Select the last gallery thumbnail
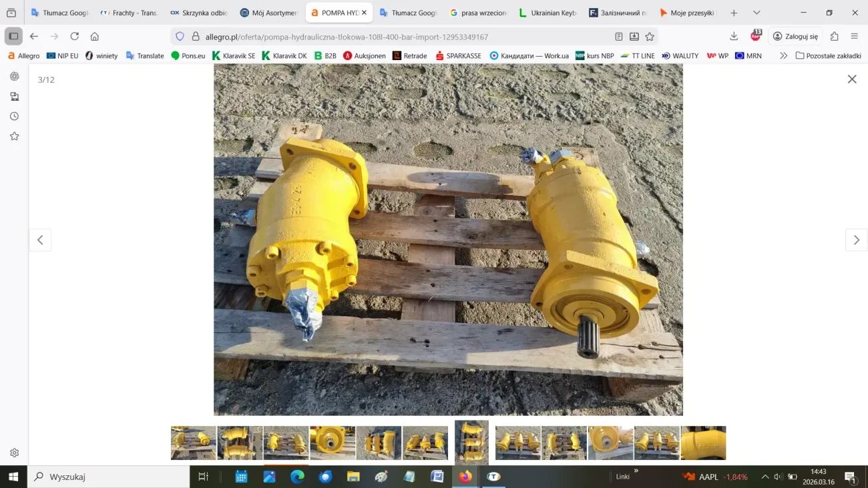Screen dimensions: 868x488 703,443
